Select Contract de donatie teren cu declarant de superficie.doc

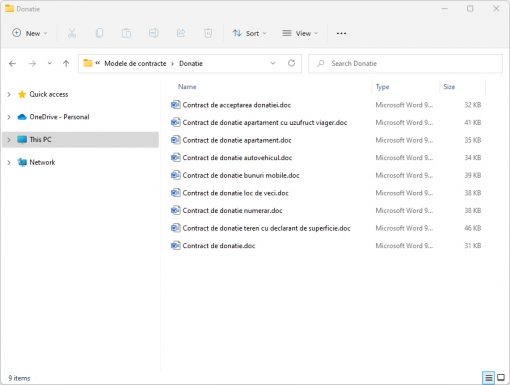pos(266,228)
